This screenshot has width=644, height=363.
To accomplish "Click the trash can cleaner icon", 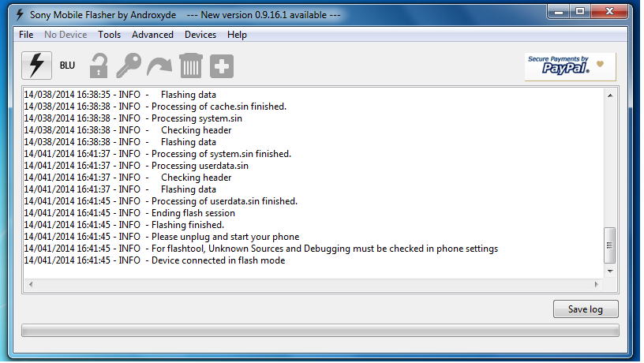I will [x=191, y=65].
